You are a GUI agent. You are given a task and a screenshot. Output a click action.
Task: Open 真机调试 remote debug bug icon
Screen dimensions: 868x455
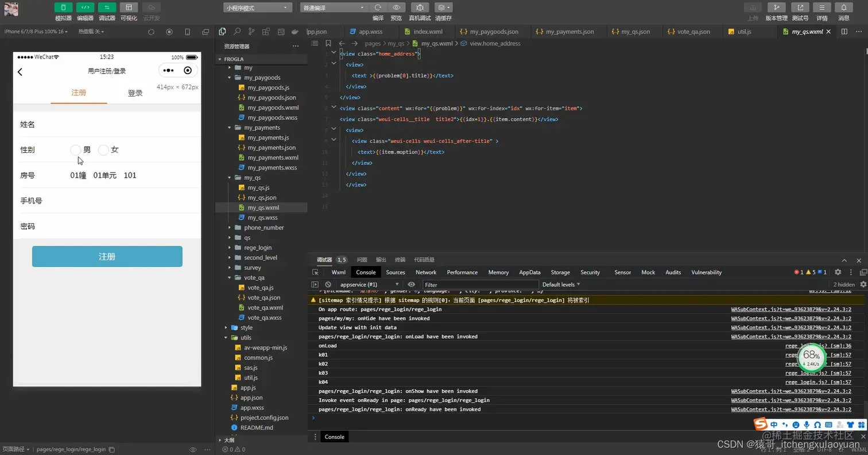tap(420, 7)
